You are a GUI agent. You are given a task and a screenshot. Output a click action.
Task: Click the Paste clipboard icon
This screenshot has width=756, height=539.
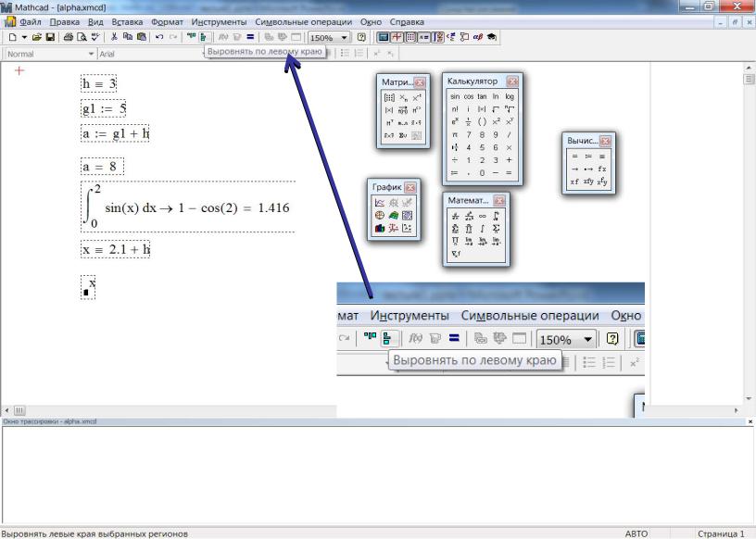141,37
